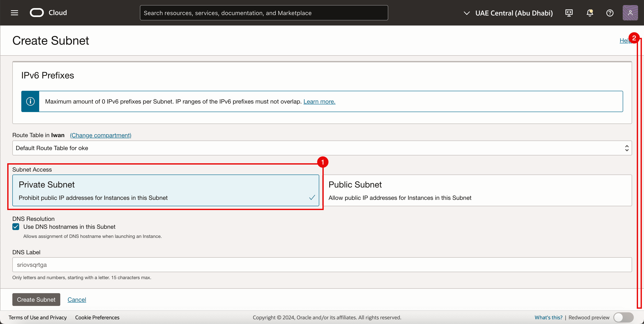Click into the DNS Label field
Screen dimensions: 644x324
click(x=322, y=265)
